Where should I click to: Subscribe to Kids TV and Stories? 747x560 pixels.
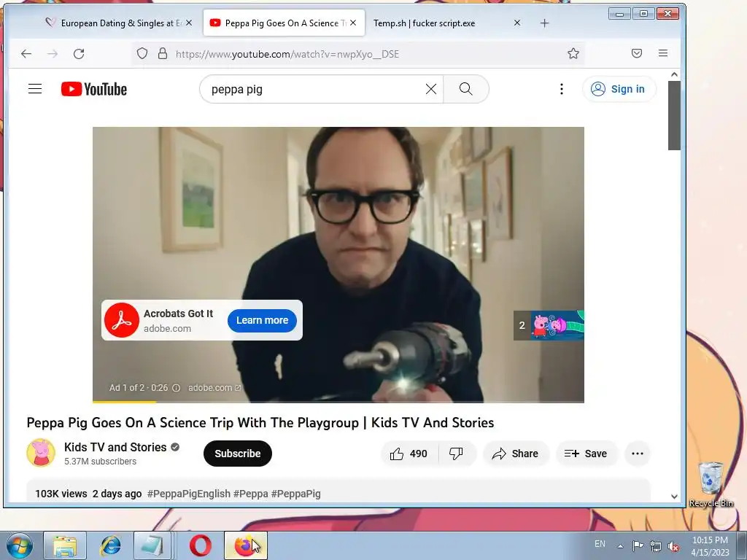(237, 454)
